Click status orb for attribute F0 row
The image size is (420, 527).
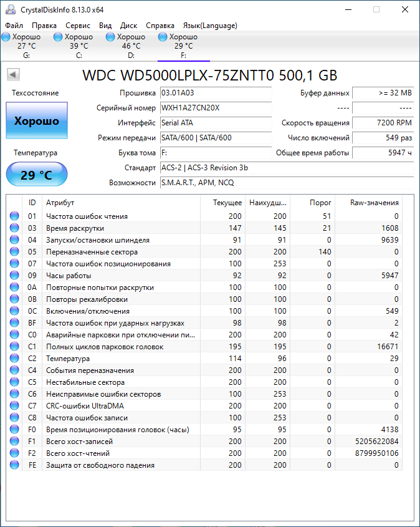click(x=14, y=429)
